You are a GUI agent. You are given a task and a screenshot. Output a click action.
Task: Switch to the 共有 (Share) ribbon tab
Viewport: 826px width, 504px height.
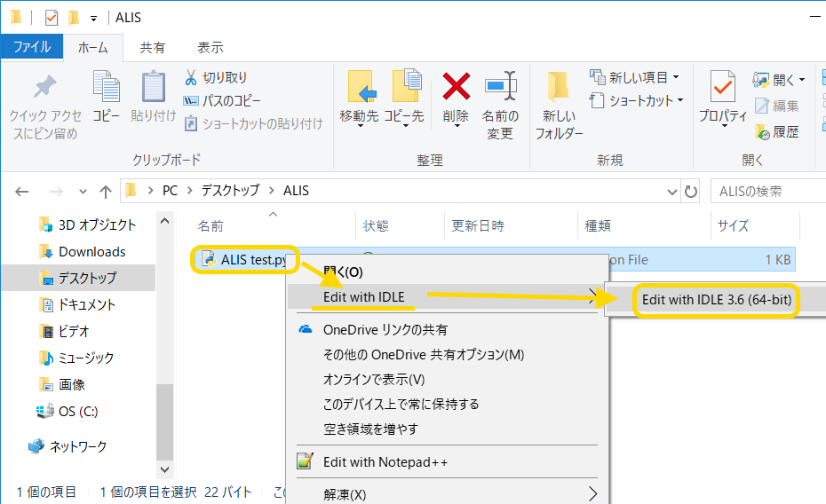click(153, 48)
